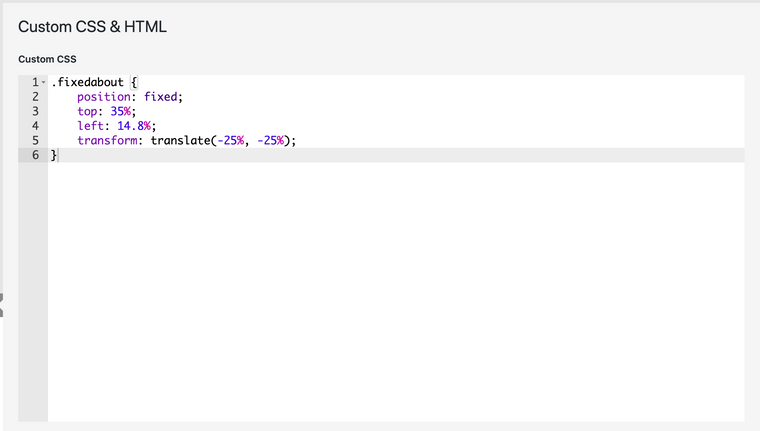
Task: Click line number 2 in the gutter
Action: tap(35, 97)
